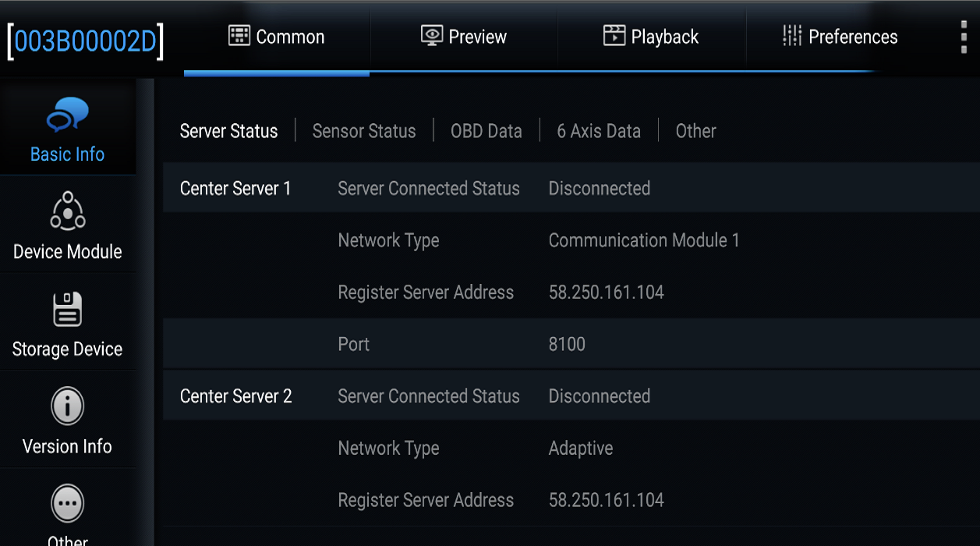Select the Storage Device disk icon

[68, 310]
